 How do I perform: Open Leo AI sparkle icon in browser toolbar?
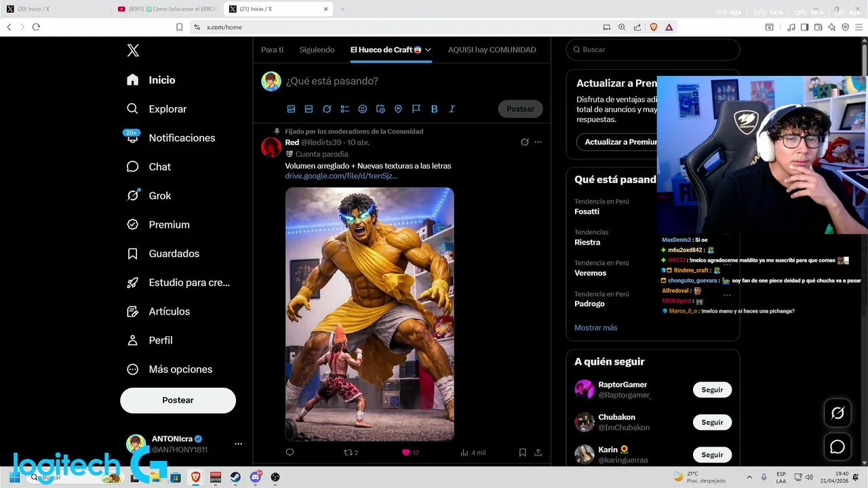(831, 27)
